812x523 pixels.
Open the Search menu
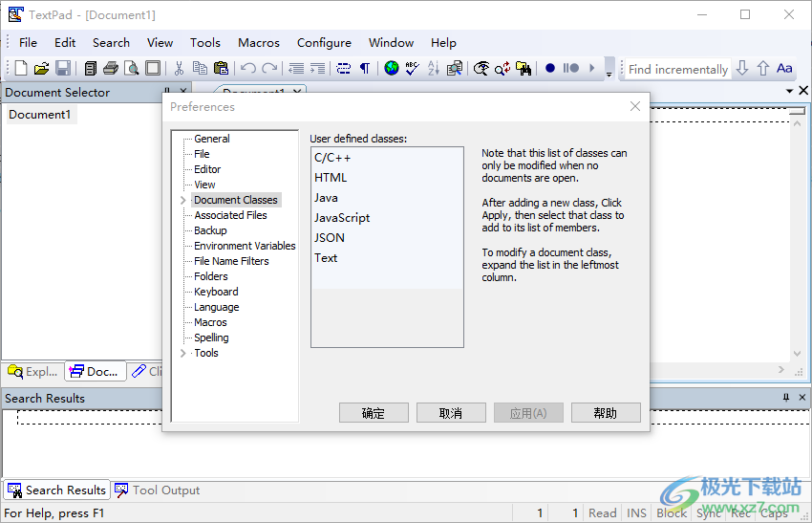click(x=112, y=43)
